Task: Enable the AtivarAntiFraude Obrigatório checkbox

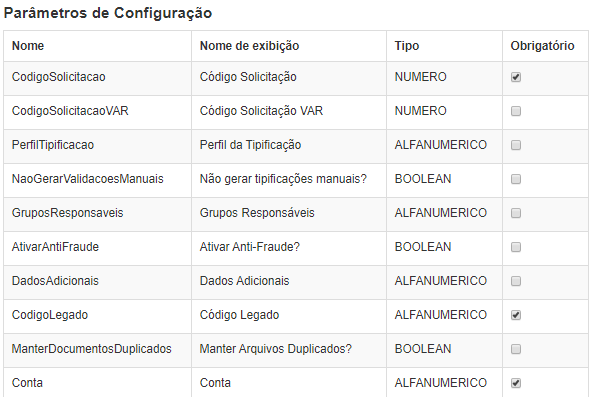Action: pos(516,247)
